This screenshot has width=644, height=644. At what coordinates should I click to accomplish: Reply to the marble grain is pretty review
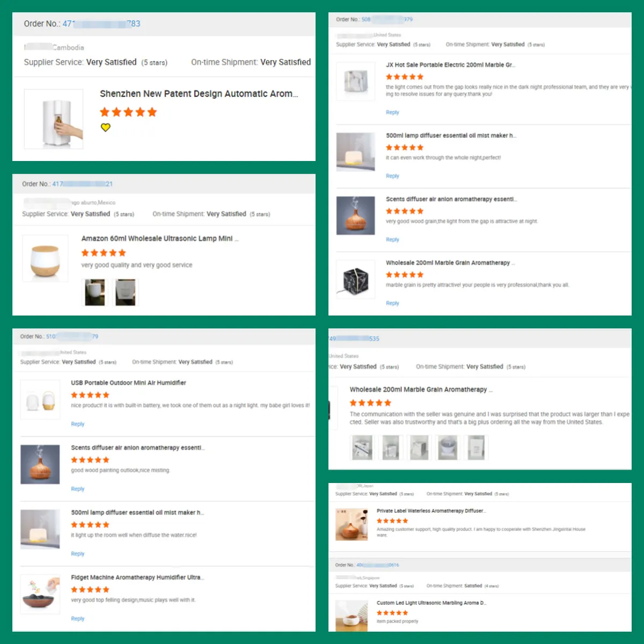(392, 303)
